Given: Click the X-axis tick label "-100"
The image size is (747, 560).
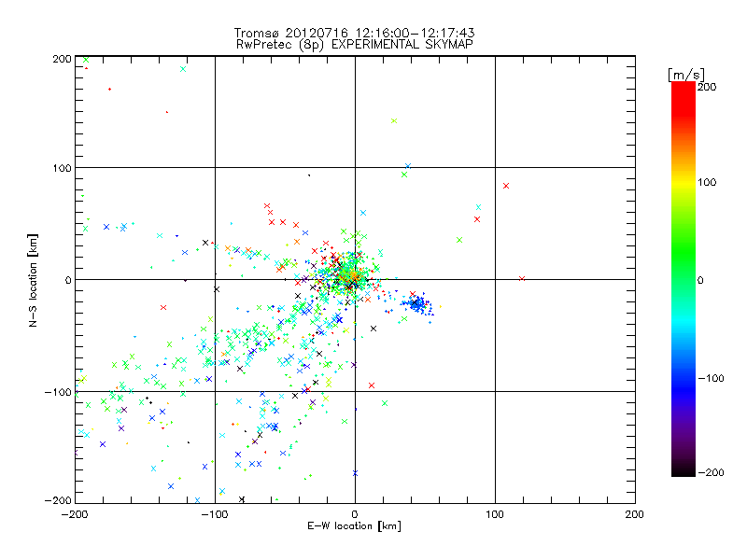Looking at the screenshot, I should (215, 514).
